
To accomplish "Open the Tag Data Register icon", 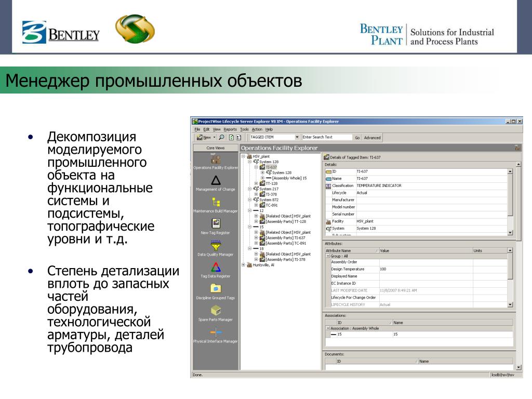I will pyautogui.click(x=216, y=267).
